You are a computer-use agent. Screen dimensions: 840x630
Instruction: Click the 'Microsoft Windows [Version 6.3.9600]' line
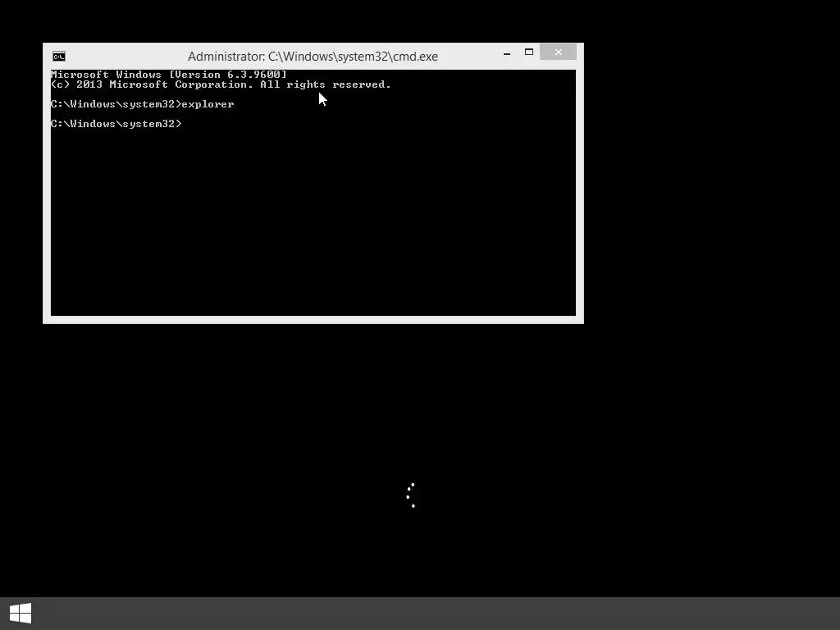click(169, 75)
